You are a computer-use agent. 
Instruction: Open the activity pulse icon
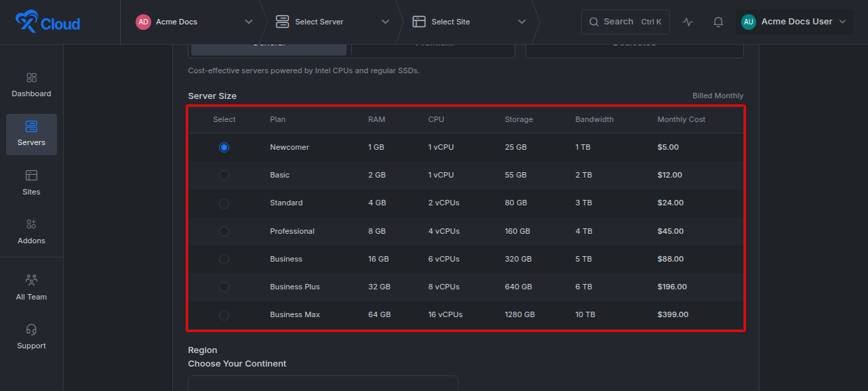pyautogui.click(x=688, y=22)
